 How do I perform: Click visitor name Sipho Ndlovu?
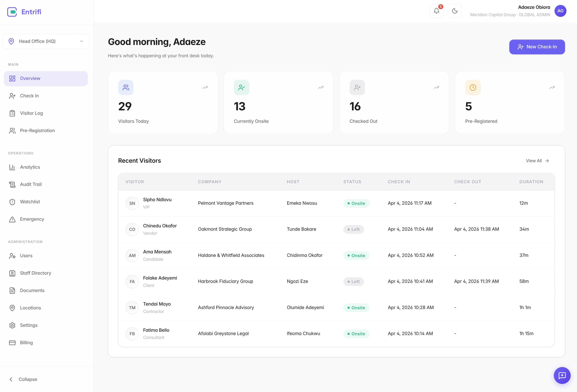point(157,200)
